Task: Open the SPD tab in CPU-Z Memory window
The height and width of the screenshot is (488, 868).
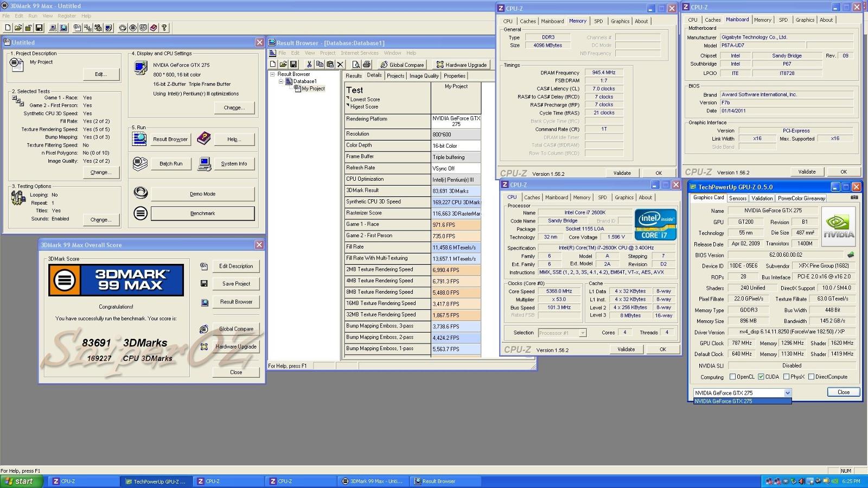Action: coord(598,21)
